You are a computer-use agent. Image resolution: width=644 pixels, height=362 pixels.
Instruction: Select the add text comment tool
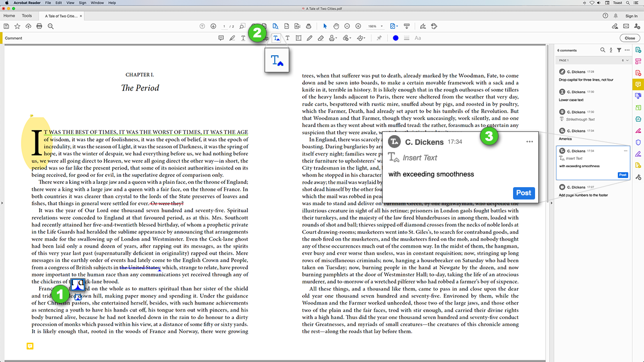pos(288,38)
